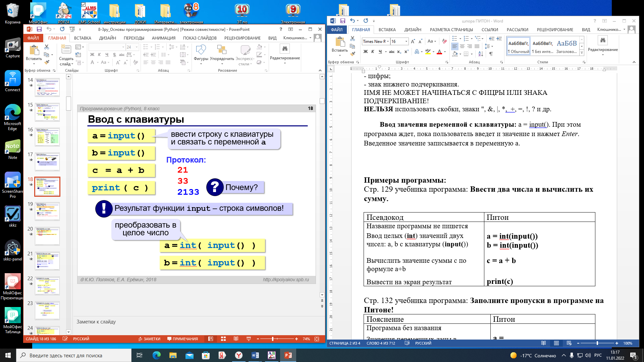This screenshot has height=362, width=644.
Task: Click РУССКИЙ language in Word status bar
Action: tap(423, 343)
